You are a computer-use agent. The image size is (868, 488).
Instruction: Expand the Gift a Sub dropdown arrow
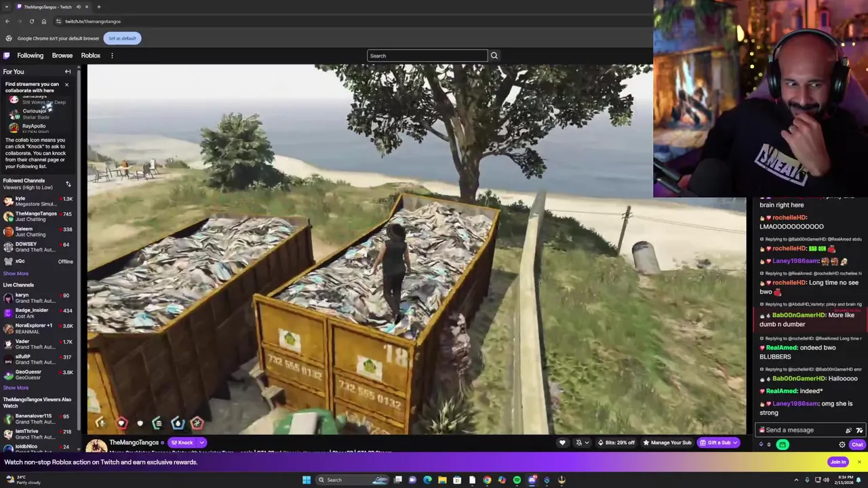[x=736, y=443]
